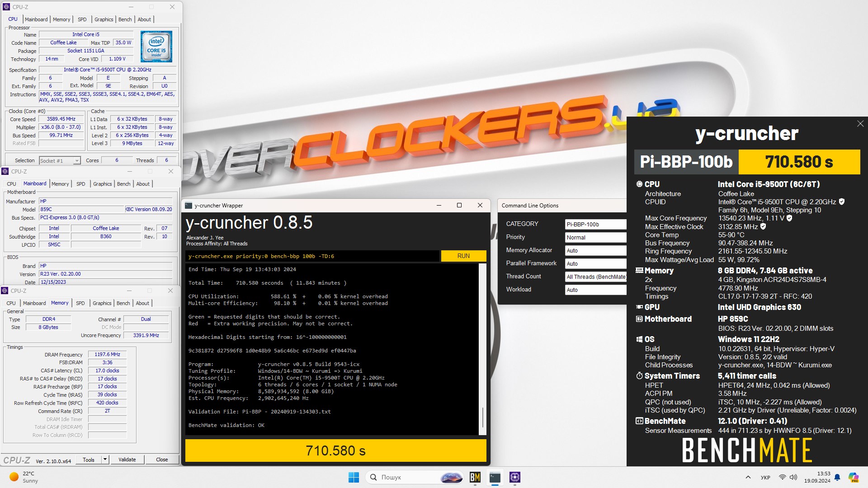Switch to Mainboard tab in top CPU-Z window
This screenshot has width=868, height=488.
pos(36,19)
